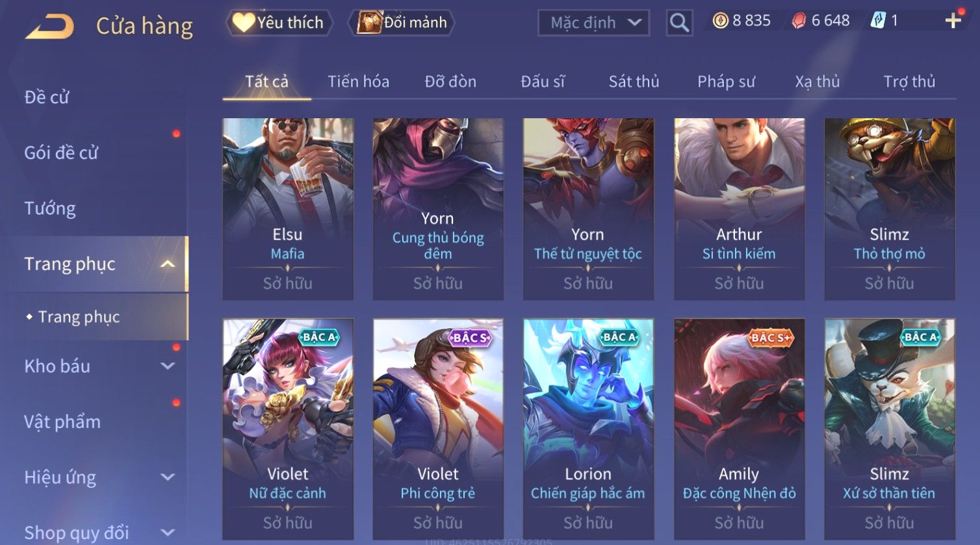Switch to the Pháp sư tab

click(x=726, y=82)
